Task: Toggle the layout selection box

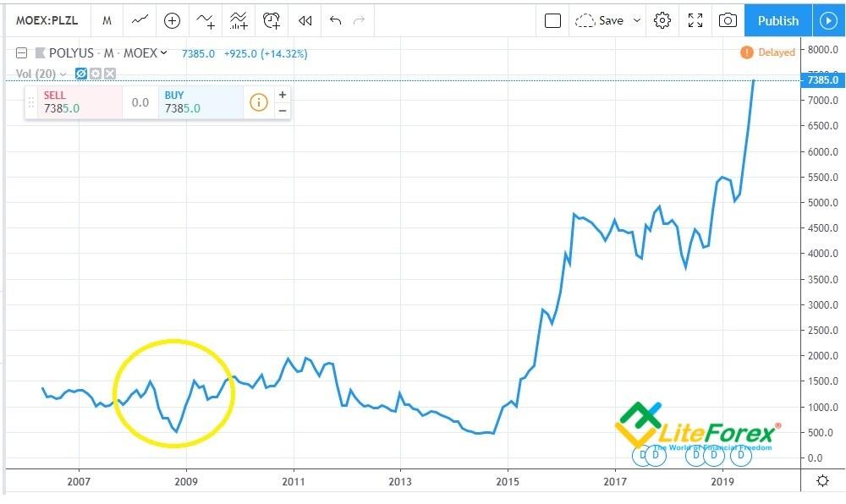Action: coord(552,20)
